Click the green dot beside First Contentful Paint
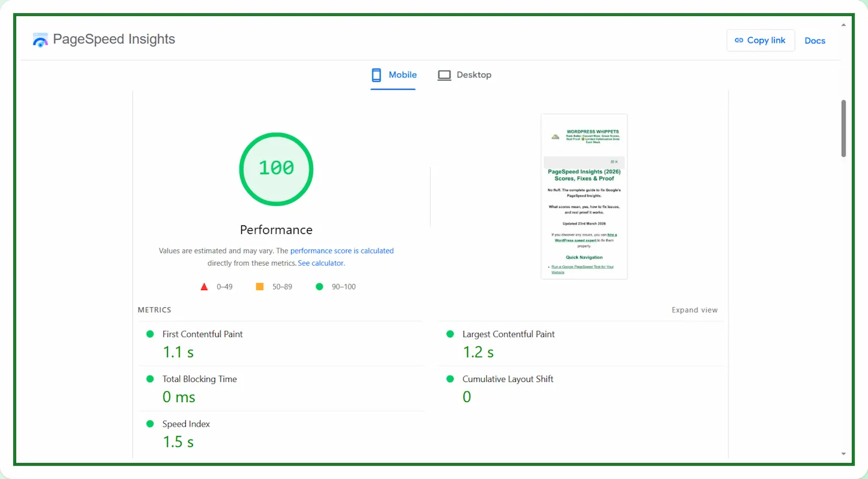The image size is (868, 479). coord(150,334)
